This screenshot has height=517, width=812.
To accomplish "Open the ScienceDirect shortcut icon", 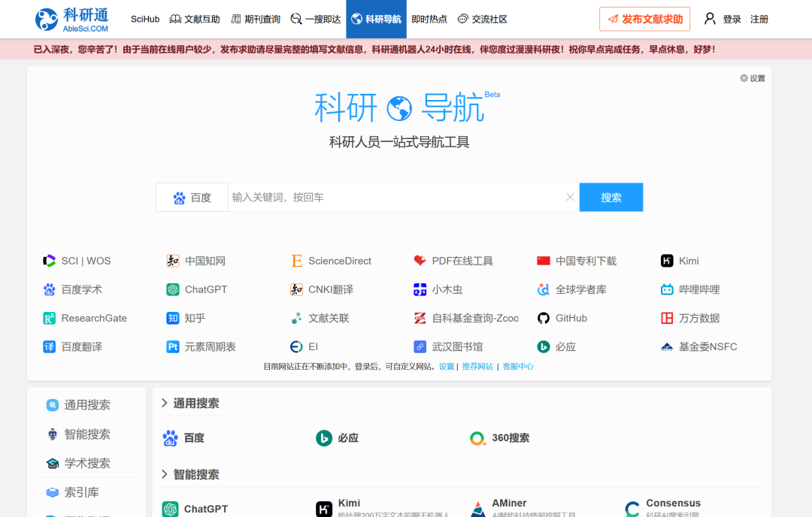I will coord(296,261).
